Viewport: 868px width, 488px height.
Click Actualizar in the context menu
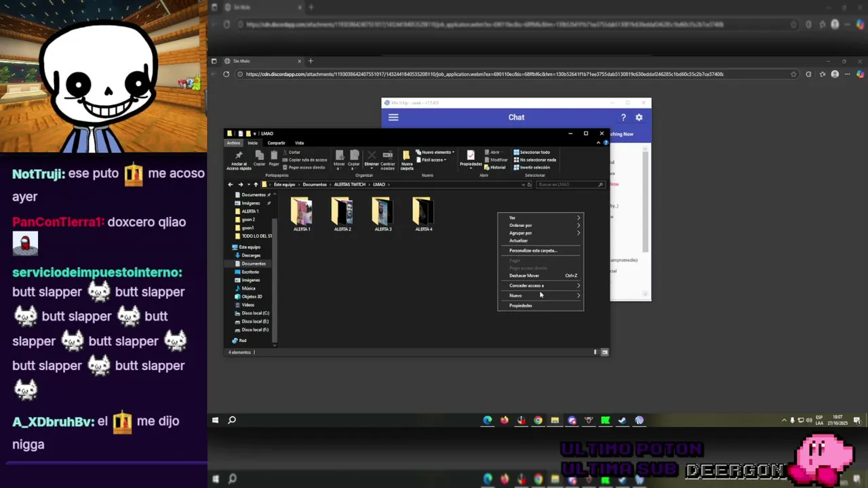tap(540, 241)
